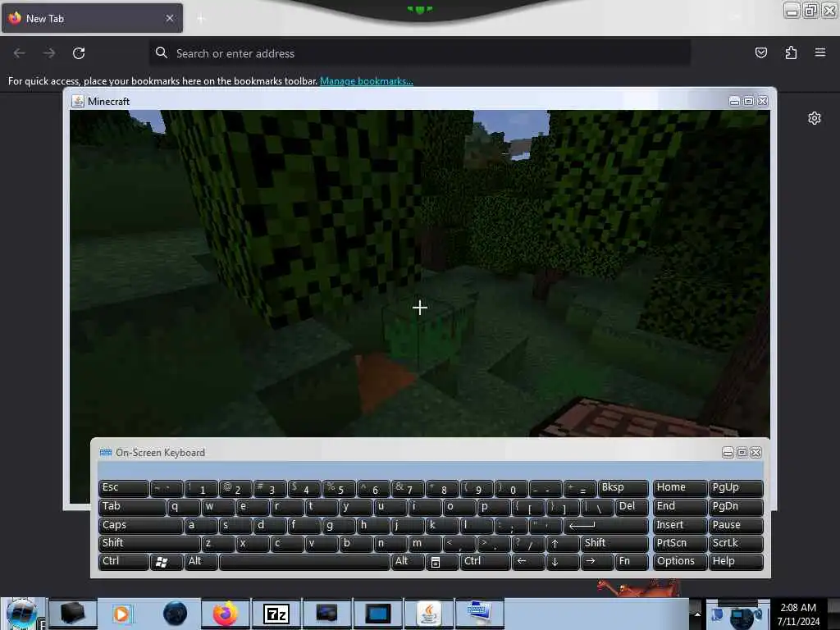Image resolution: width=840 pixels, height=630 pixels.
Task: Click the return arrow Enter key
Action: (606, 525)
